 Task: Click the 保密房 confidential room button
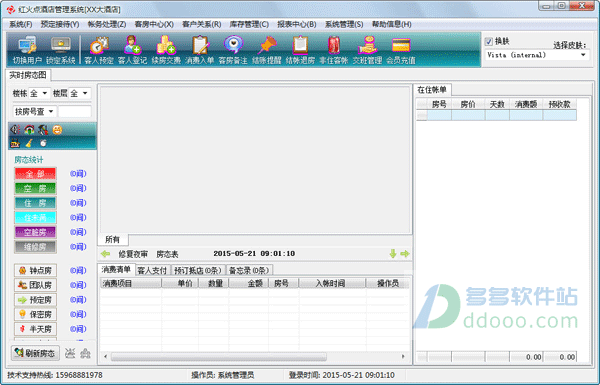(x=35, y=314)
